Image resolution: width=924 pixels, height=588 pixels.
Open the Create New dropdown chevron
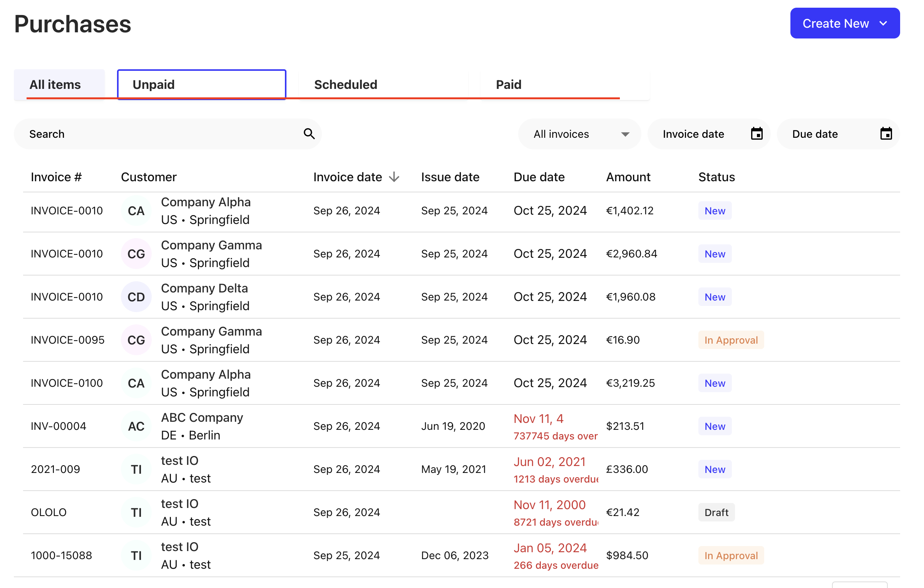(x=883, y=23)
